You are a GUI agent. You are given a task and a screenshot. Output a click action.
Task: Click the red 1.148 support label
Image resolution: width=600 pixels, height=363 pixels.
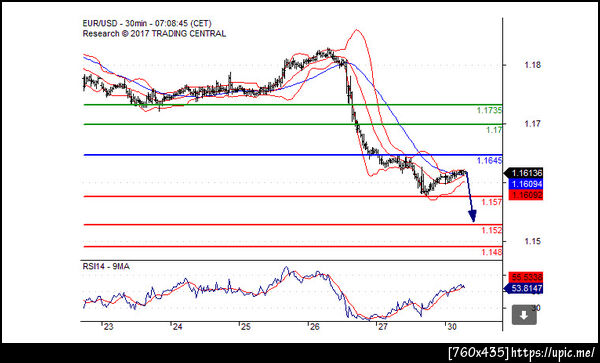[492, 252]
